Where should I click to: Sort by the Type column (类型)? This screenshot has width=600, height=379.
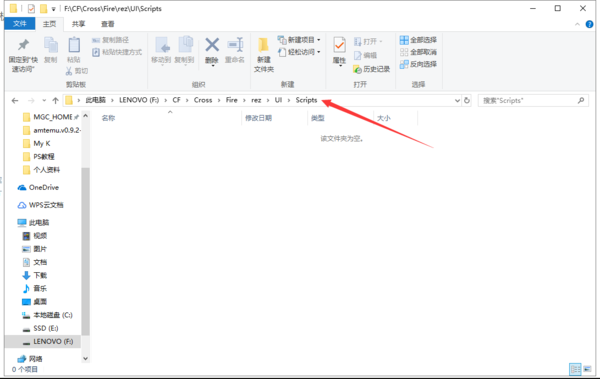point(318,118)
